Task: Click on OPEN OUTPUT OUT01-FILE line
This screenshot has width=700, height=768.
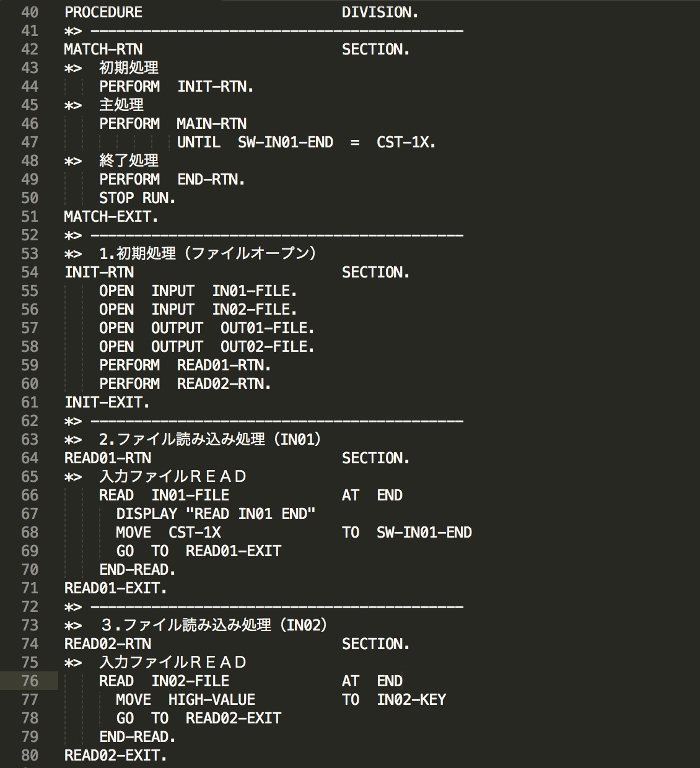Action: point(207,328)
